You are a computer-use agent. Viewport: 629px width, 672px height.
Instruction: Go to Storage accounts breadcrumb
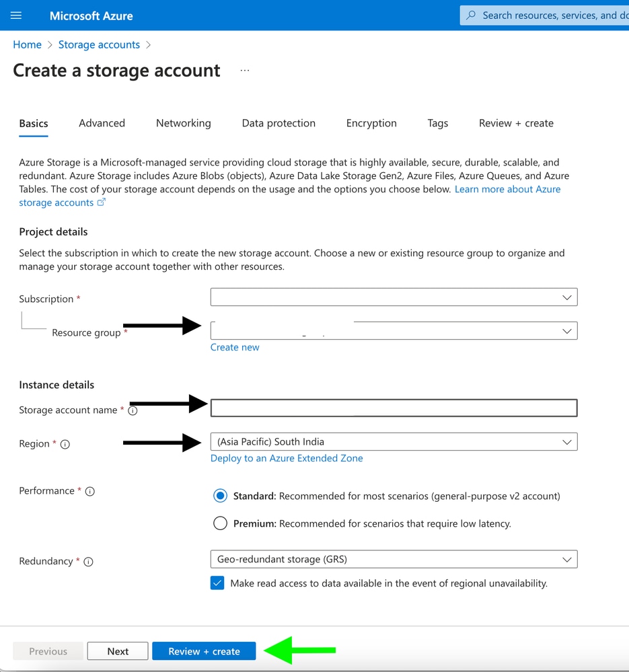(x=99, y=44)
